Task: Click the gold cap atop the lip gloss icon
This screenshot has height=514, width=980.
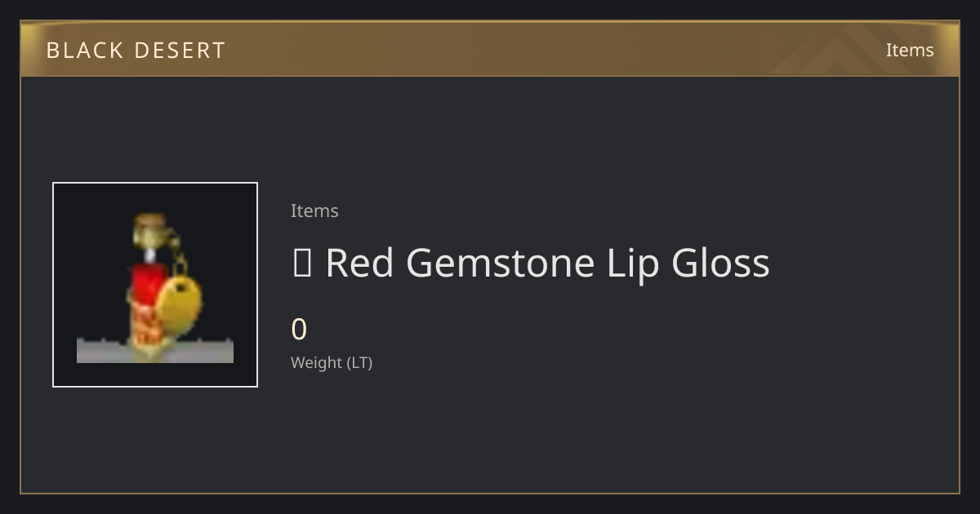Action: click(149, 230)
